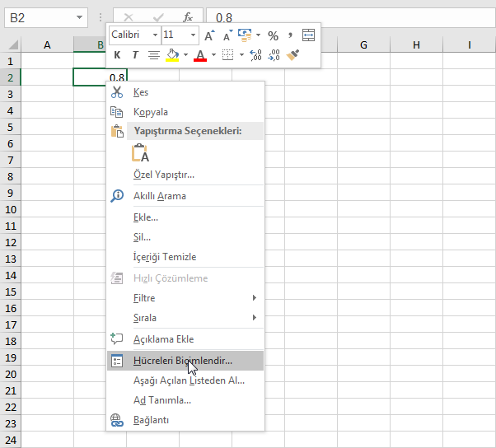Select column G header
This screenshot has height=448, width=496.
[x=363, y=45]
